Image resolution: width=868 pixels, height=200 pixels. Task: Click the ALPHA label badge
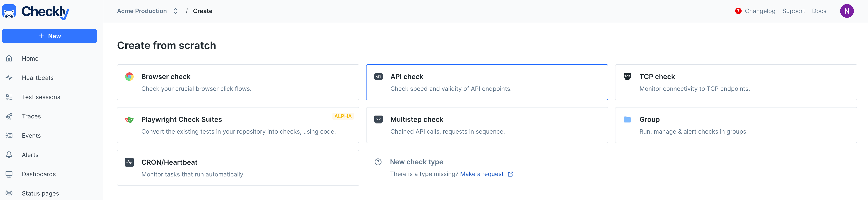[x=343, y=116]
